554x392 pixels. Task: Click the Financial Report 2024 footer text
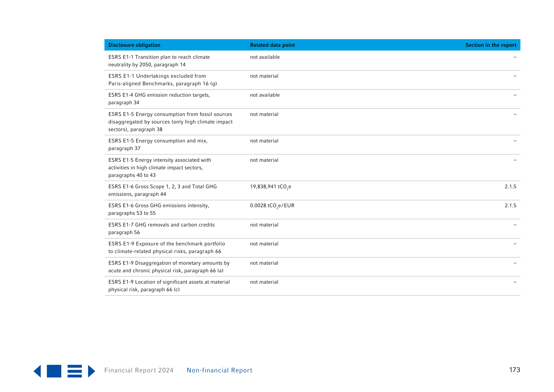139,370
